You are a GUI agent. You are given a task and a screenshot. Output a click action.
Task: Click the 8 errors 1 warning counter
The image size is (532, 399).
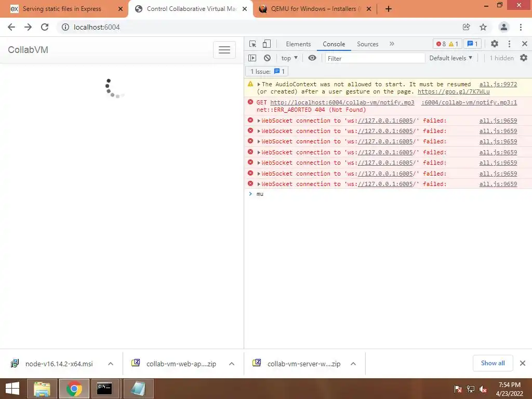[x=447, y=44]
